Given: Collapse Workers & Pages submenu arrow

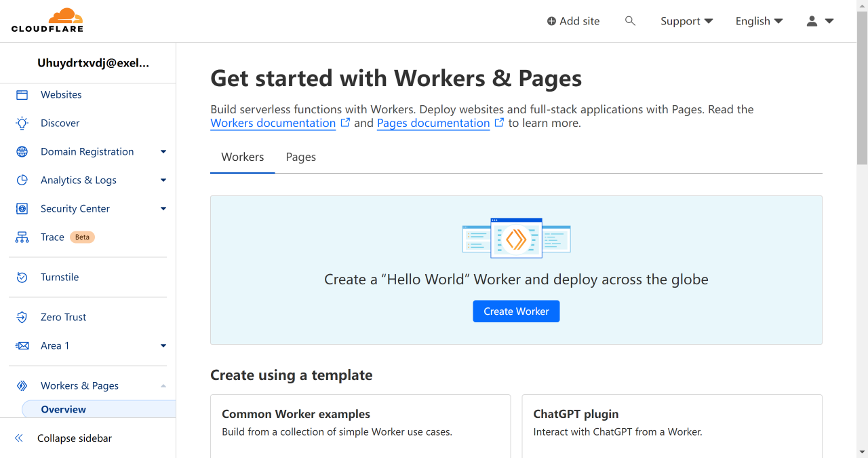Looking at the screenshot, I should click(x=163, y=386).
